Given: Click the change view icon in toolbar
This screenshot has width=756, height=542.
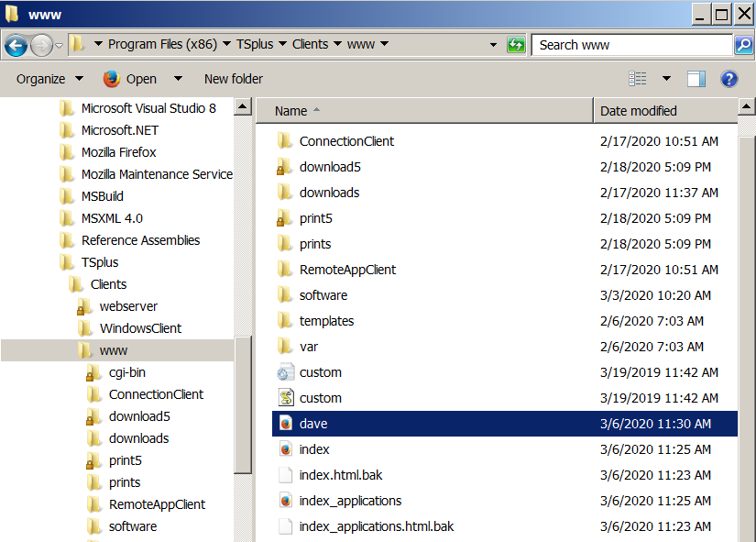Looking at the screenshot, I should tap(638, 79).
